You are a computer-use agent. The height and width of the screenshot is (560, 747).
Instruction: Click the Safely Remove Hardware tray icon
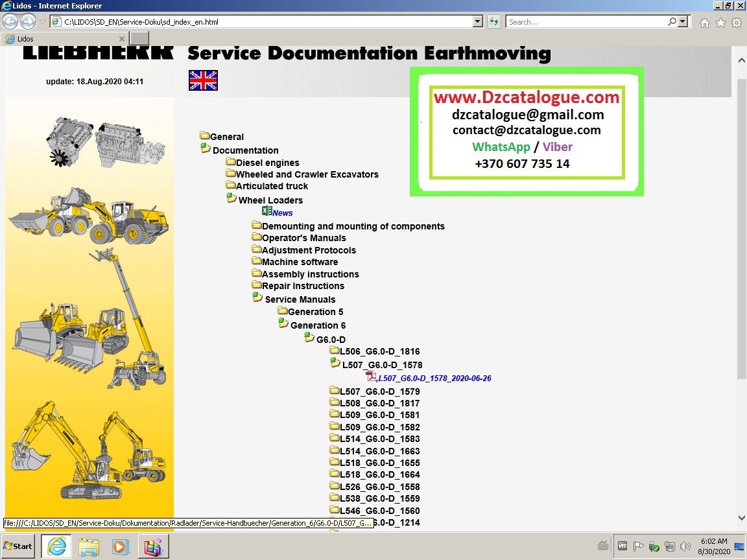coord(654,546)
